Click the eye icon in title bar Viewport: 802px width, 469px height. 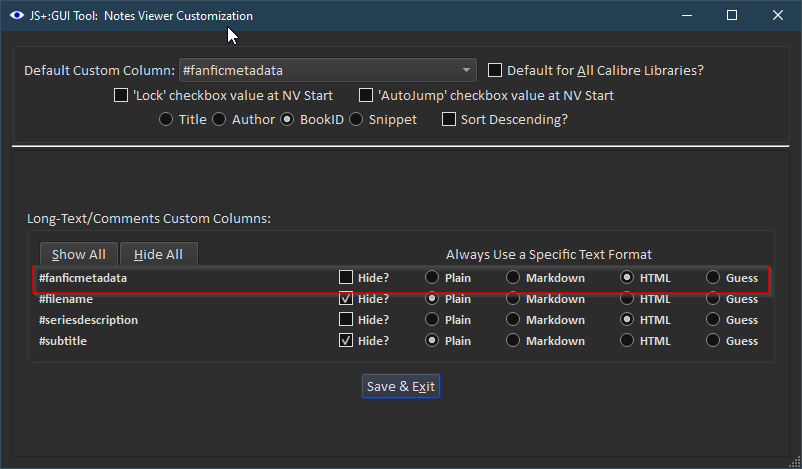[15, 16]
